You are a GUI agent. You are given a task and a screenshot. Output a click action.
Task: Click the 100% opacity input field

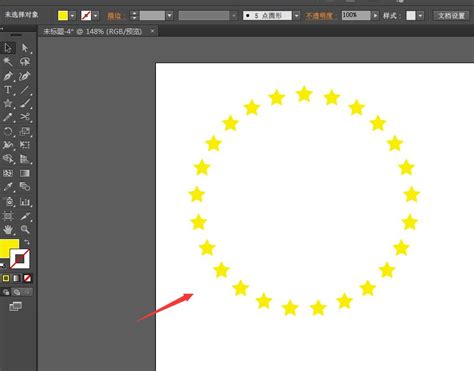click(x=356, y=15)
